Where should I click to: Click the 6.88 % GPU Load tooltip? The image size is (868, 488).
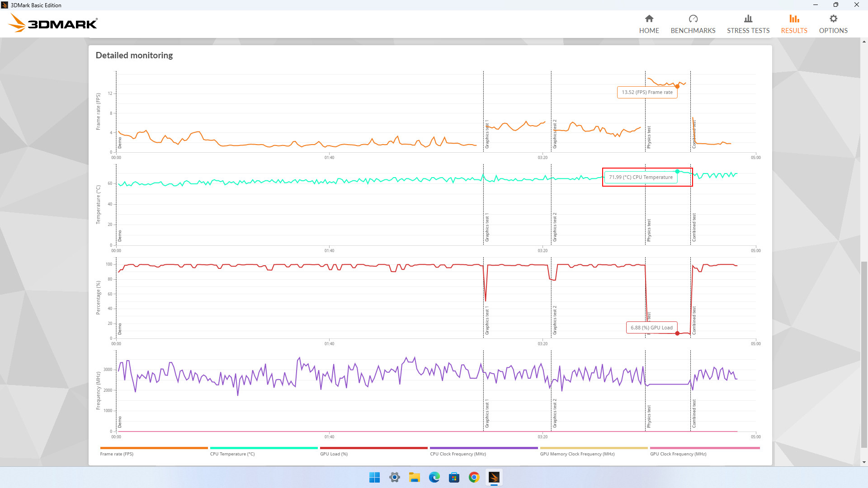point(651,328)
